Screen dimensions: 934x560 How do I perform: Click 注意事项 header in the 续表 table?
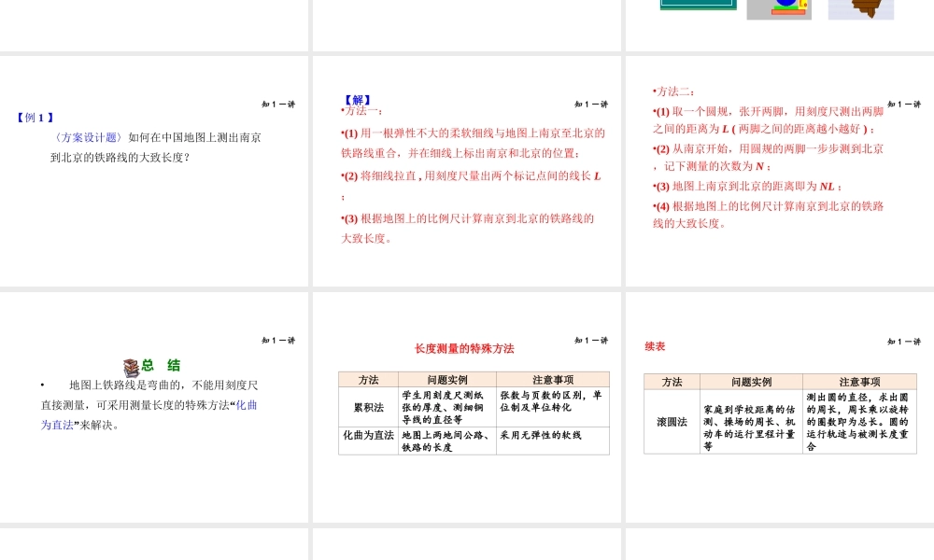point(859,382)
